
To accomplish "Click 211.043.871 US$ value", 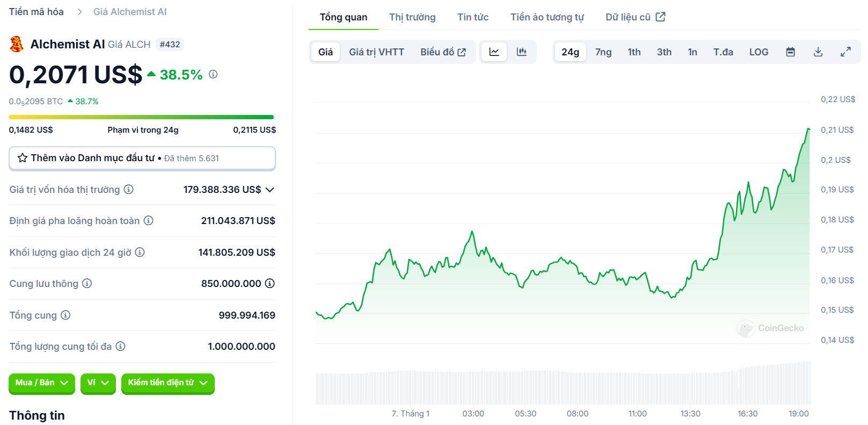I will click(238, 221).
